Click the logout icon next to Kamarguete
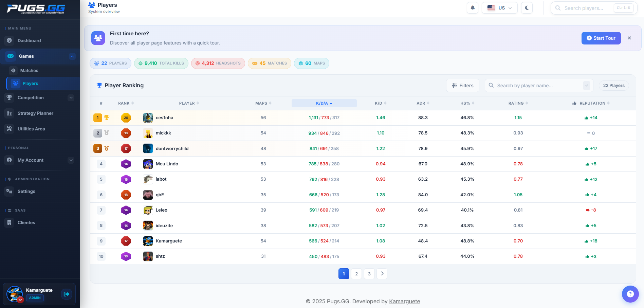The height and width of the screenshot is (308, 644). click(x=67, y=294)
